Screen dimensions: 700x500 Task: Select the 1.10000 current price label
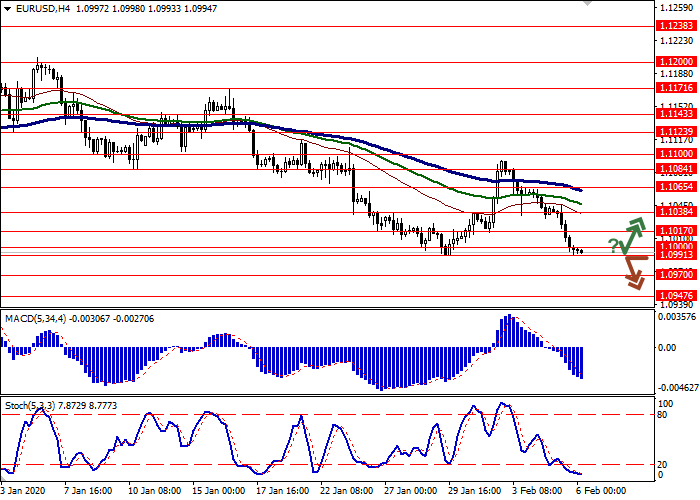click(x=676, y=246)
